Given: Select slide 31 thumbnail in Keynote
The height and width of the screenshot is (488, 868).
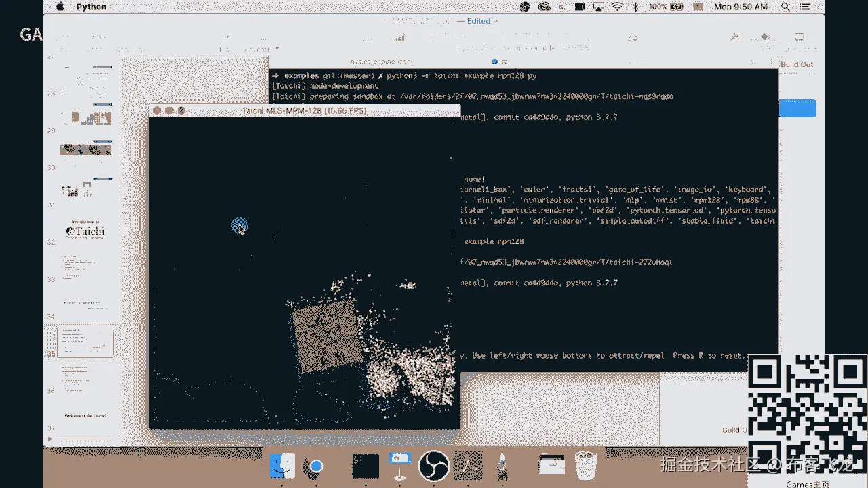Looking at the screenshot, I should click(x=85, y=191).
